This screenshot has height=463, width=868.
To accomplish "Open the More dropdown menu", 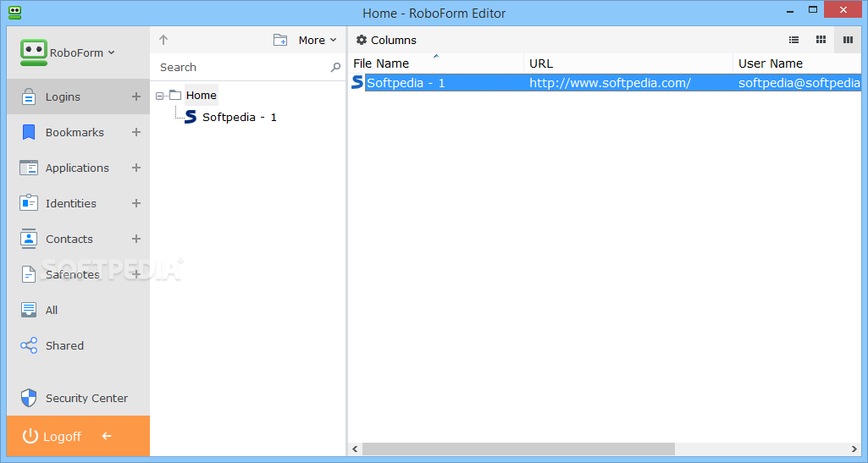I will coord(318,40).
